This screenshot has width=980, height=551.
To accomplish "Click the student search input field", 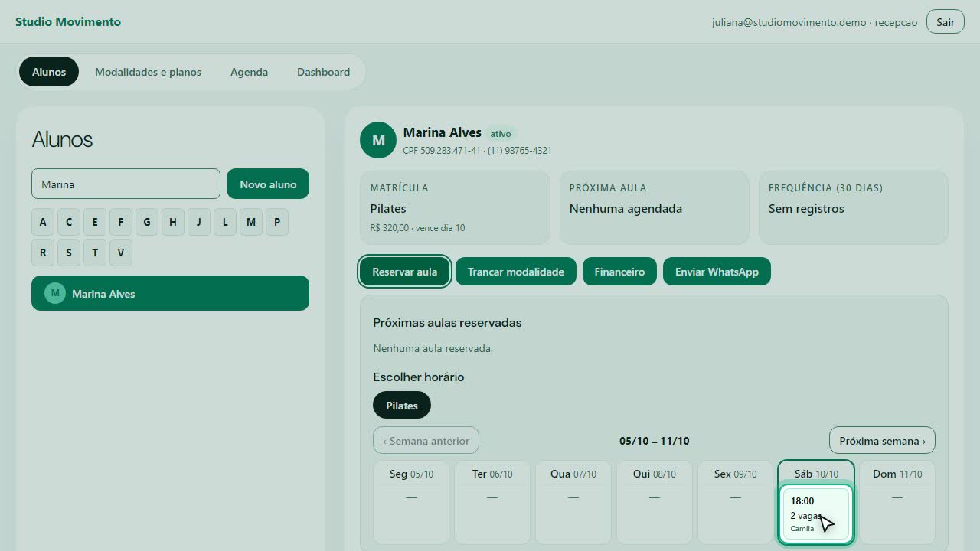I will (x=126, y=184).
